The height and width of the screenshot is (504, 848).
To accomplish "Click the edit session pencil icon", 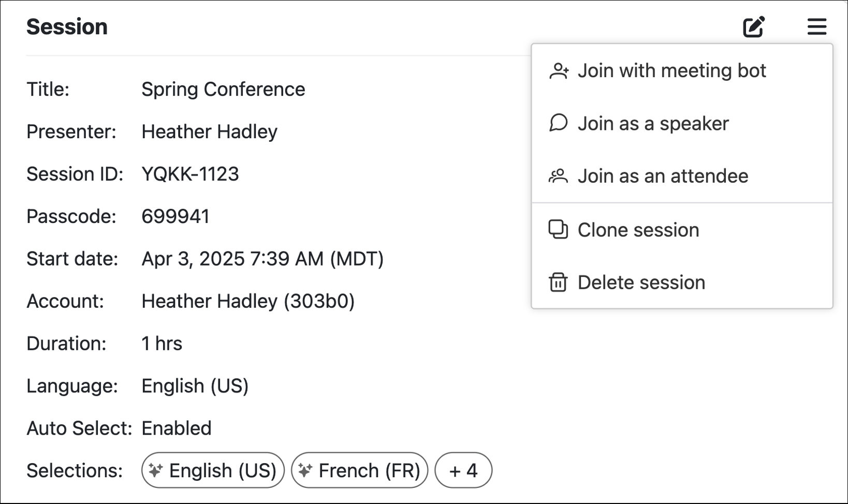I will [x=753, y=26].
